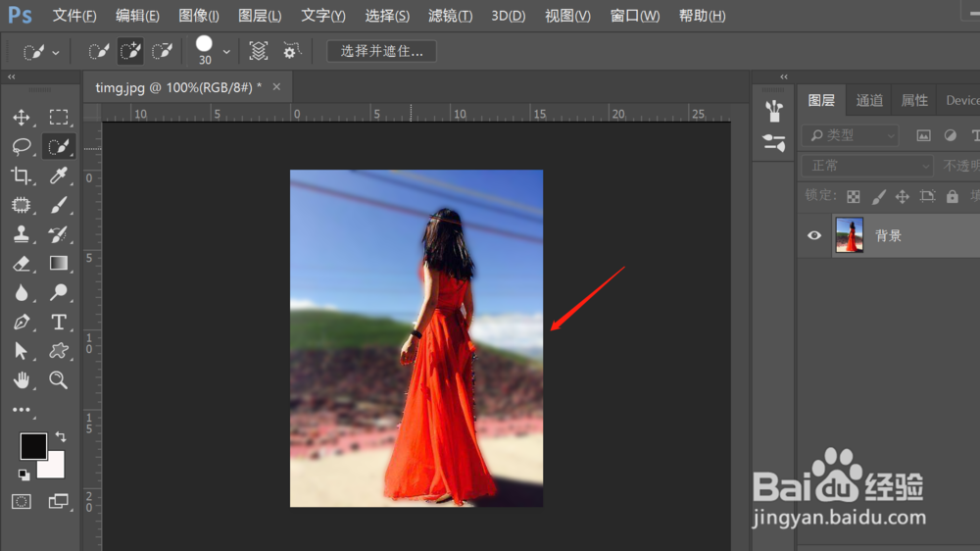
Task: Lock all padlock icon
Action: (952, 196)
